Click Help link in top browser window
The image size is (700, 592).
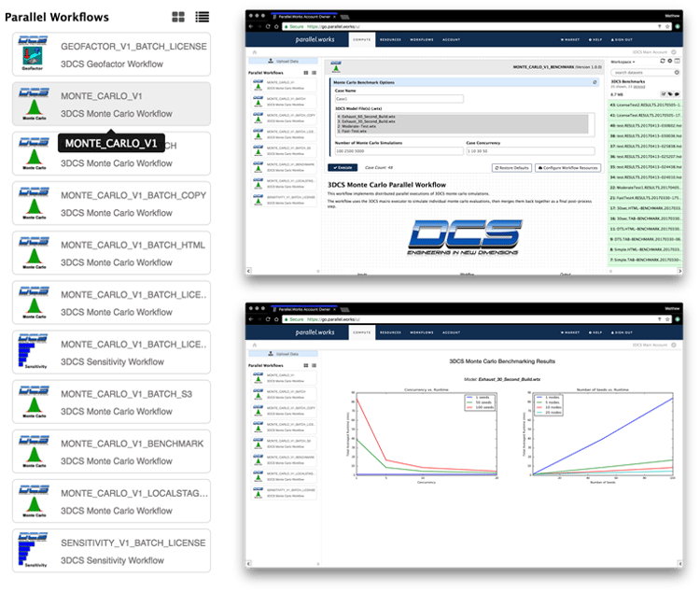[595, 40]
